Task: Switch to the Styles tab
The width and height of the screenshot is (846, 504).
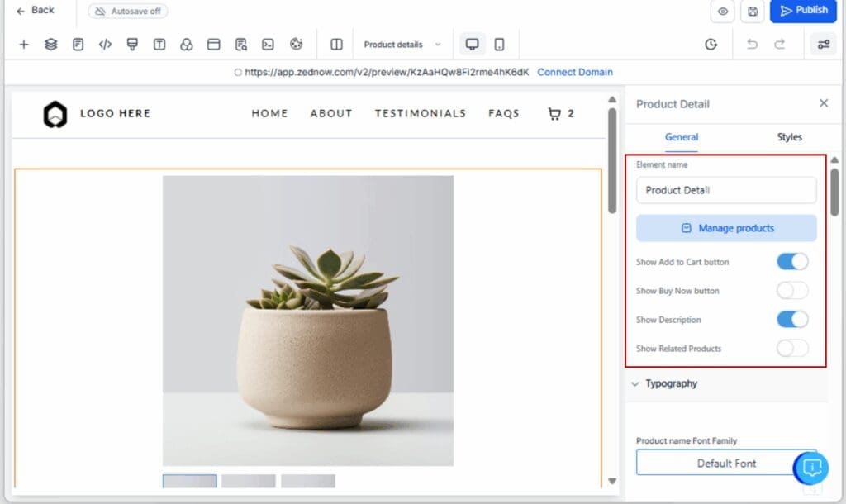Action: click(789, 137)
